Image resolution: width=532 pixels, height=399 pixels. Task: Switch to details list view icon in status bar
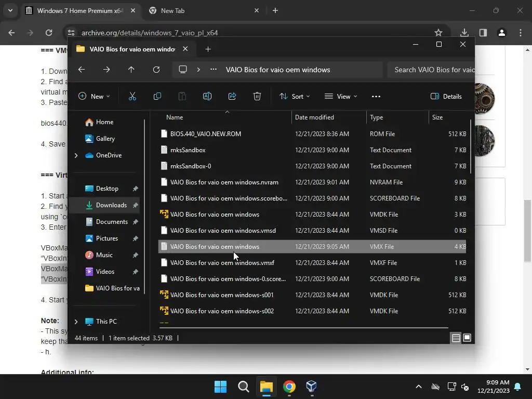coord(456,338)
